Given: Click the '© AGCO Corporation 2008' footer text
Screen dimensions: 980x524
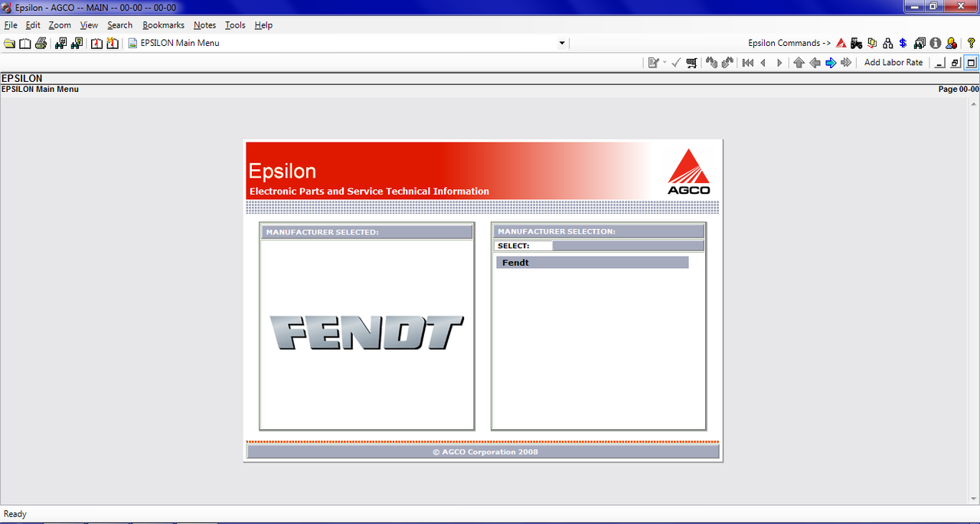Looking at the screenshot, I should tap(485, 452).
